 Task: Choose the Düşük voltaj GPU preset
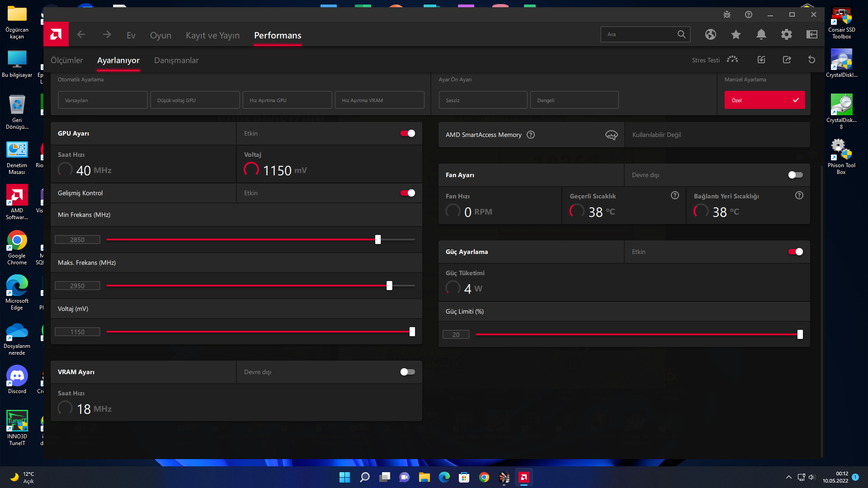[x=195, y=100]
